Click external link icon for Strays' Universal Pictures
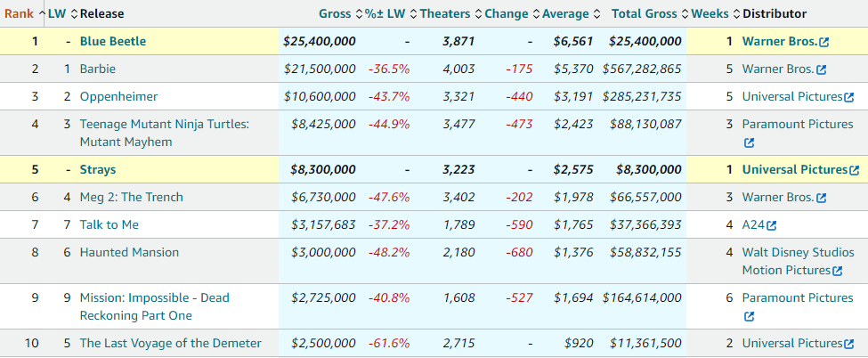Viewport: 868px width, 358px height. point(855,170)
